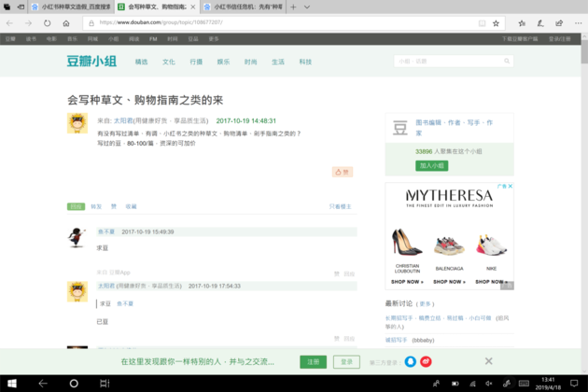Click Balenciaga sneaker in the ad
The height and width of the screenshot is (392, 588).
449,246
